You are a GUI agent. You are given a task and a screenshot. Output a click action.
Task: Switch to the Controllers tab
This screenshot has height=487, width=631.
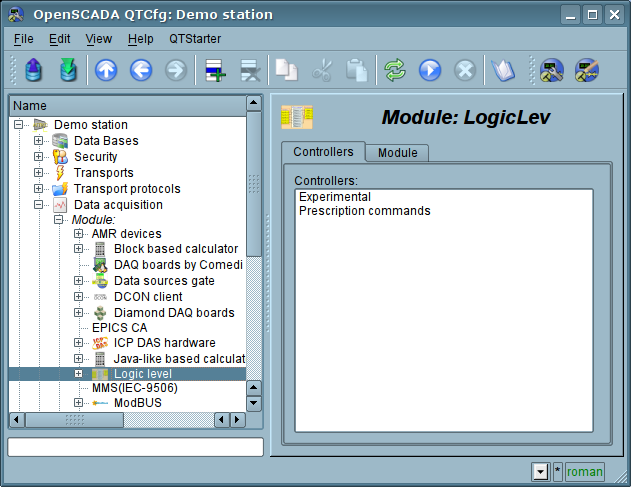coord(323,152)
